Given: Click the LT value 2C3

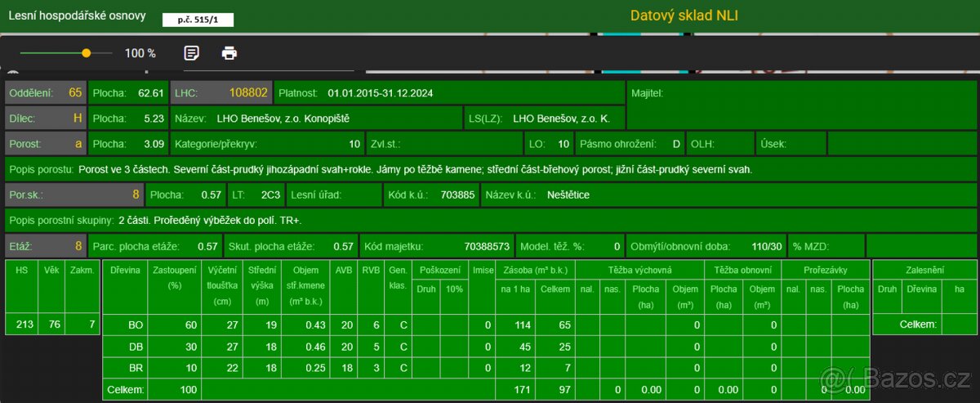Looking at the screenshot, I should pos(270,195).
